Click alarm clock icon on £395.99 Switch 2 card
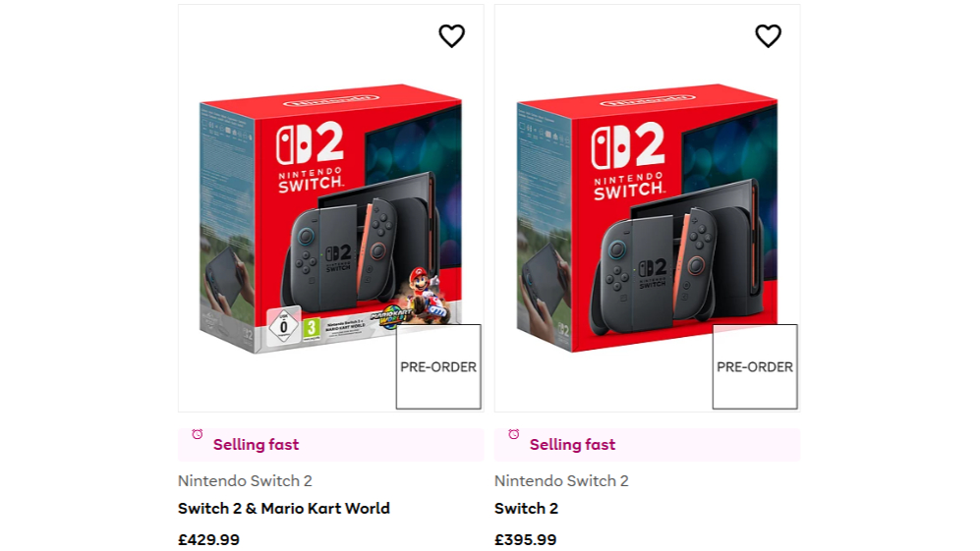This screenshot has width=980, height=551. pos(514,435)
